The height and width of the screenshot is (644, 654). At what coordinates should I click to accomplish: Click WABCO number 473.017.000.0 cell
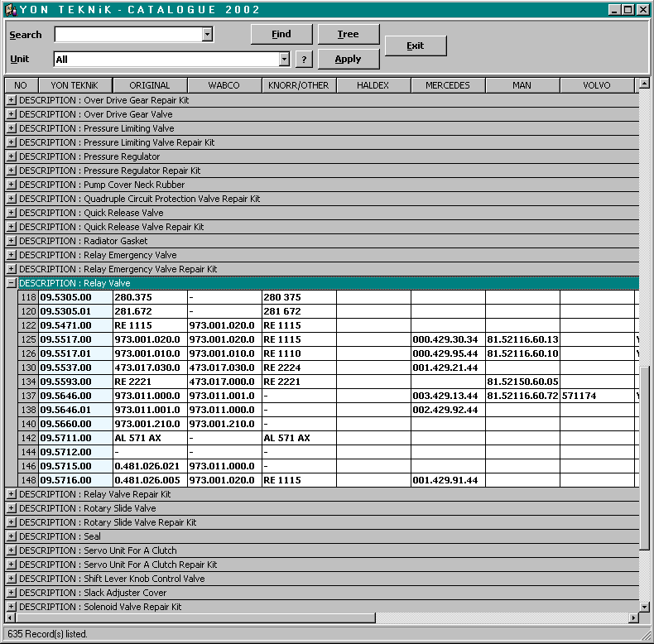[x=224, y=382]
